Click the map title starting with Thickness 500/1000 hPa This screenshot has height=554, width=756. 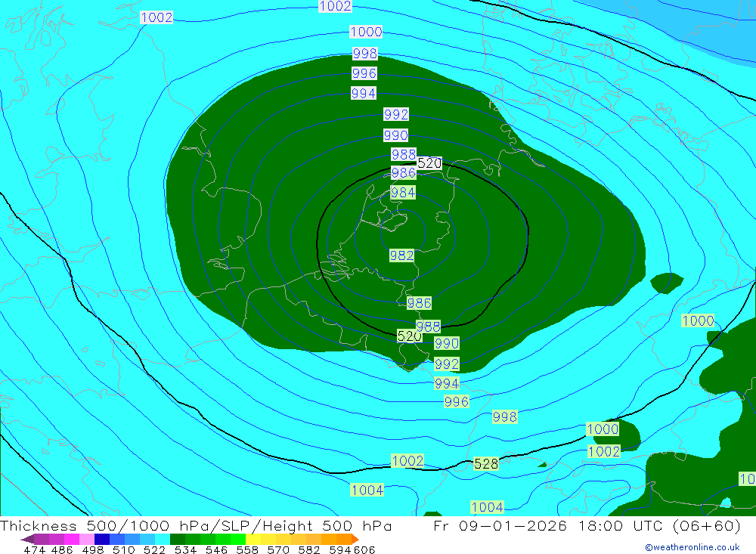pos(196,525)
